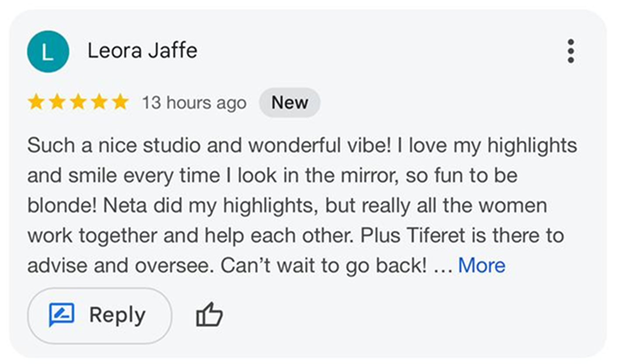Click the second star of the rating
Viewport: 617px width, 364px height.
click(x=56, y=102)
